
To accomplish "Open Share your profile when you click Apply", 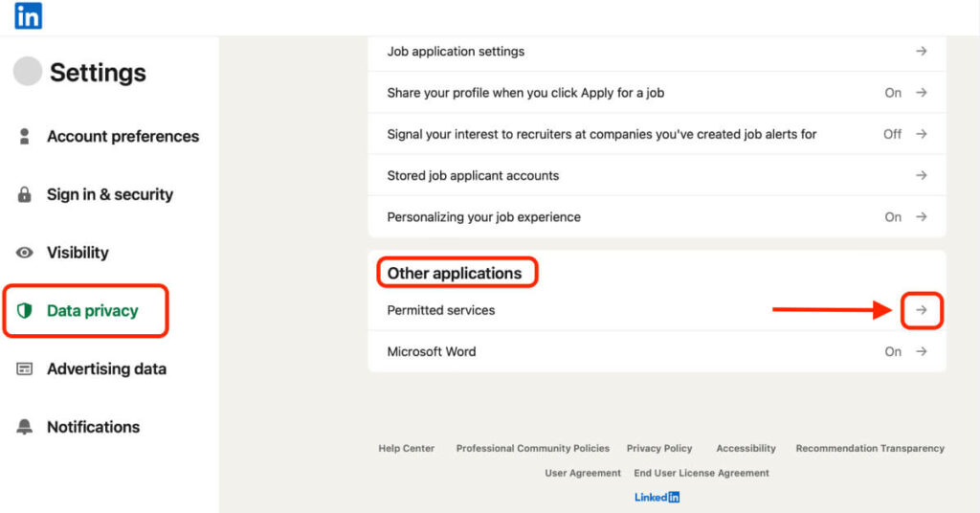I will pos(657,93).
